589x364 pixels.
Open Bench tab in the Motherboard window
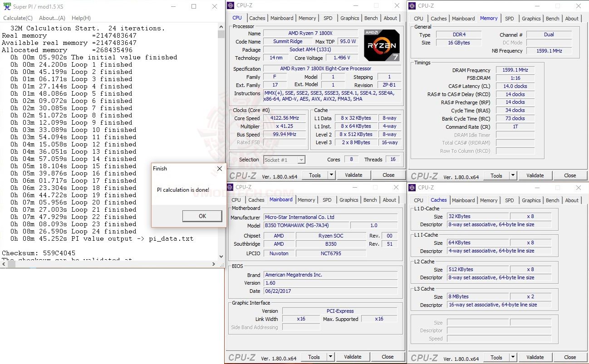[x=370, y=200]
